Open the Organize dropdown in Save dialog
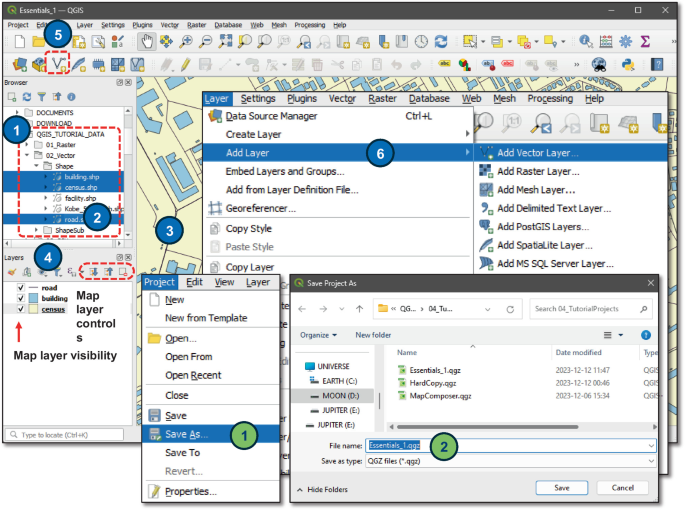Image resolution: width=685 pixels, height=510 pixels. pyautogui.click(x=320, y=335)
